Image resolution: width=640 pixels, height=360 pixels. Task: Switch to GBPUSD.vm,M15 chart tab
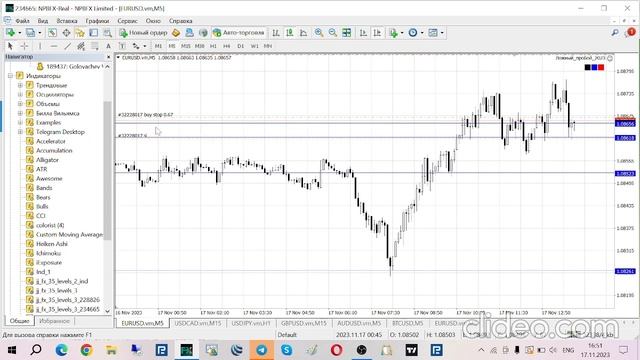(303, 323)
